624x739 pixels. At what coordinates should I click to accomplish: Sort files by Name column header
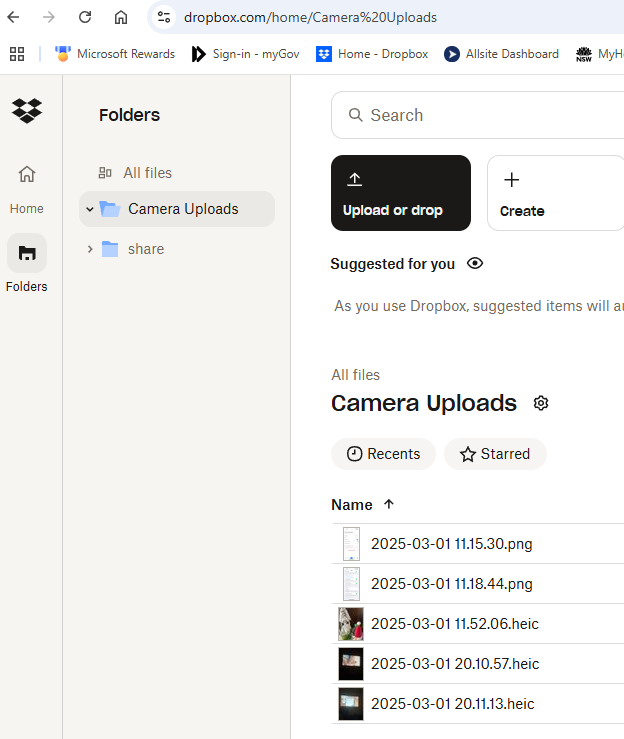(352, 505)
